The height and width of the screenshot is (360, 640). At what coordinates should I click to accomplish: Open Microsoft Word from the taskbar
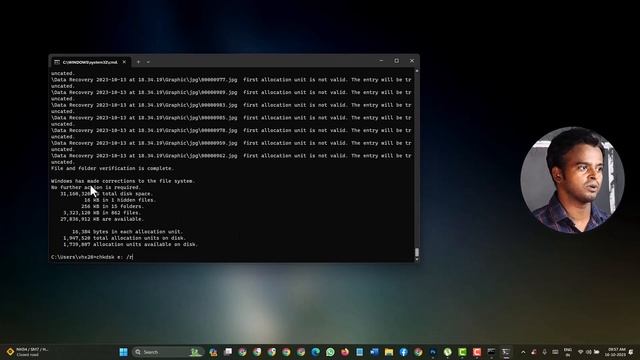[374, 352]
